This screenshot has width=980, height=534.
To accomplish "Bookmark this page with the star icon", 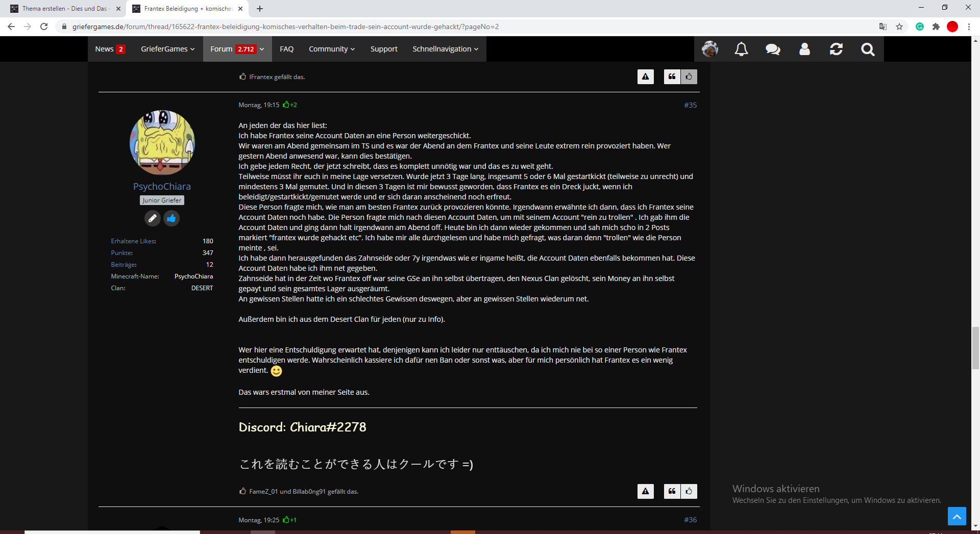I will (899, 27).
